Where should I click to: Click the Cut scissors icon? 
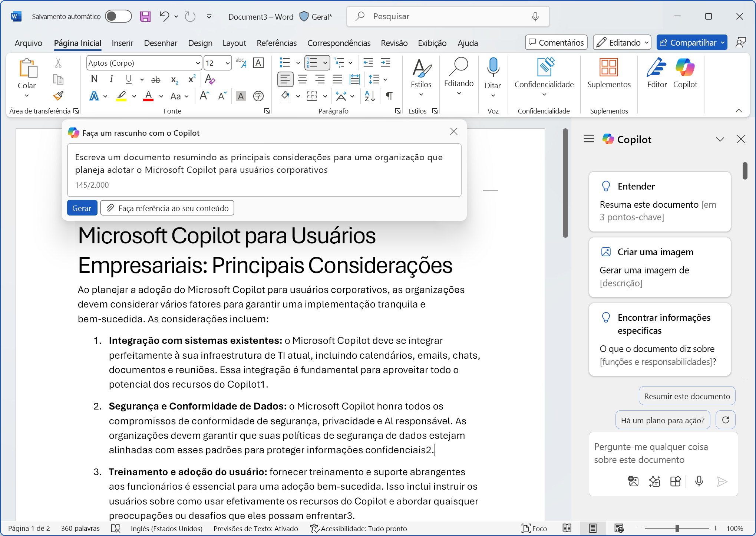tap(58, 63)
